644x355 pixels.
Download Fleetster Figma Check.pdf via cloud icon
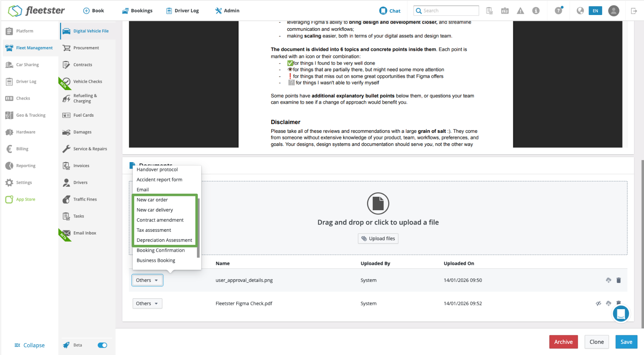pos(608,303)
